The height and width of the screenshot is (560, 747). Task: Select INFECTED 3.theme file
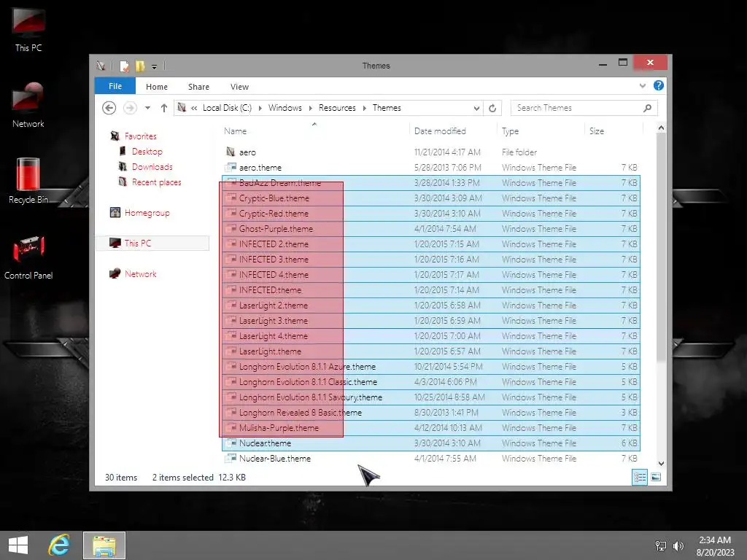(x=431, y=260)
